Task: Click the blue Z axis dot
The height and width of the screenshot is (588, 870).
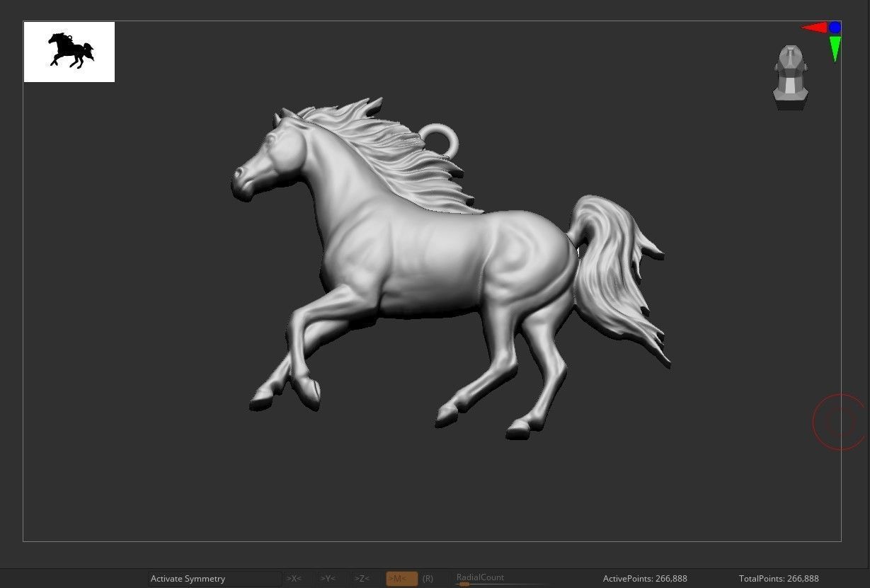Action: point(835,28)
